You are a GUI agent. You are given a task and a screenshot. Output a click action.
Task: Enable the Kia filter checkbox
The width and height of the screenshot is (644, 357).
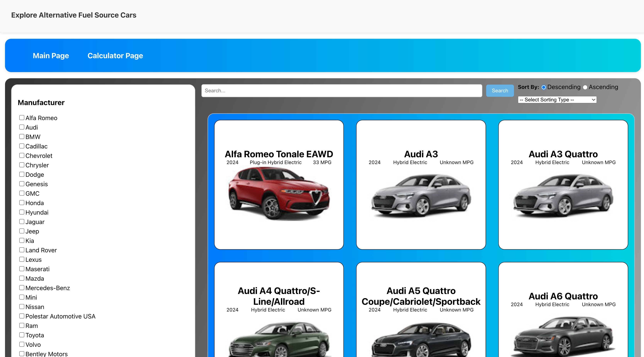click(22, 240)
